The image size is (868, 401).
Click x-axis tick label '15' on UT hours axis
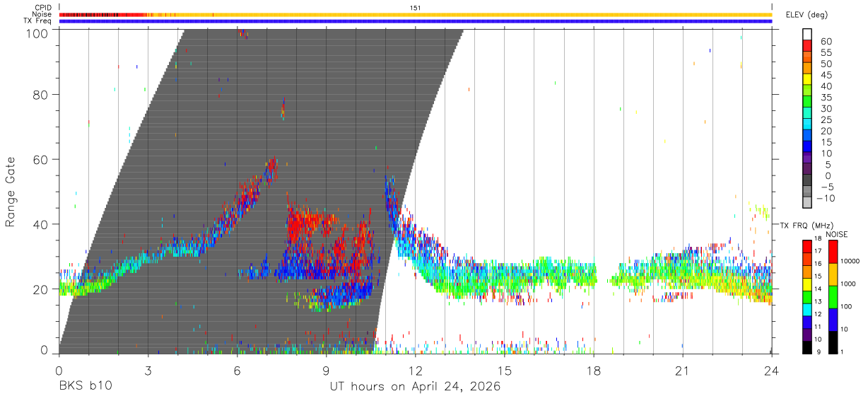pos(504,370)
